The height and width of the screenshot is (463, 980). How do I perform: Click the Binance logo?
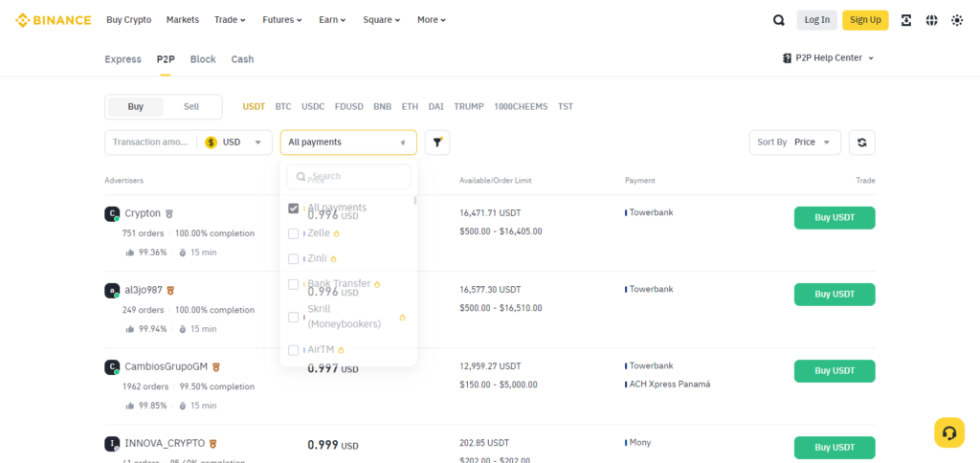click(x=54, y=20)
